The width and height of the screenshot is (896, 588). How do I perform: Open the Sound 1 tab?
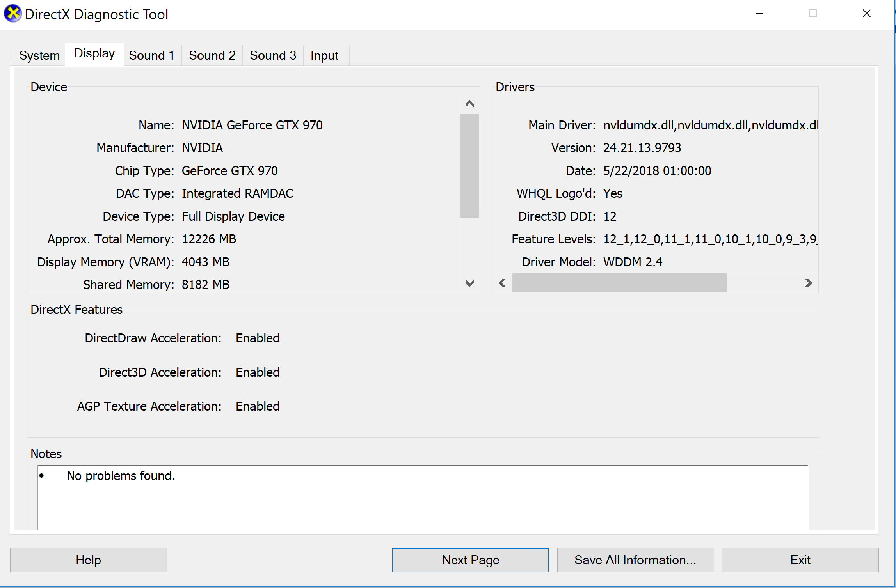click(x=151, y=55)
